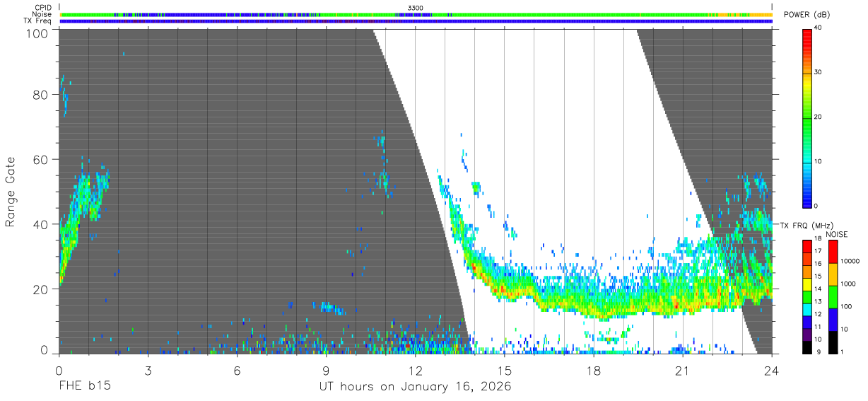Click the Range Gate axis tick 20
Viewport: 868px width, 401px height.
(41, 289)
